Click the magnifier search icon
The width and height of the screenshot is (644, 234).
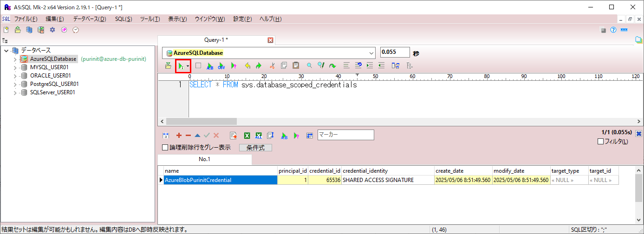pos(309,66)
